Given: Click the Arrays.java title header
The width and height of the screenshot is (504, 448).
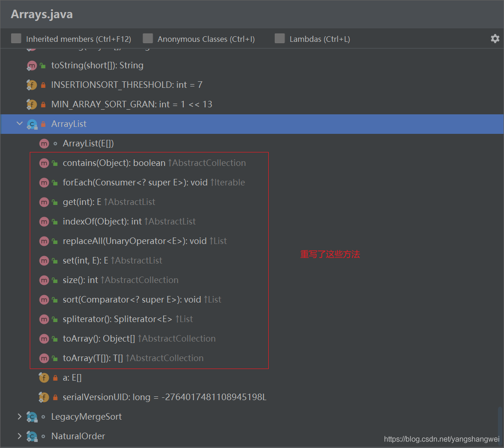Looking at the screenshot, I should pos(41,14).
